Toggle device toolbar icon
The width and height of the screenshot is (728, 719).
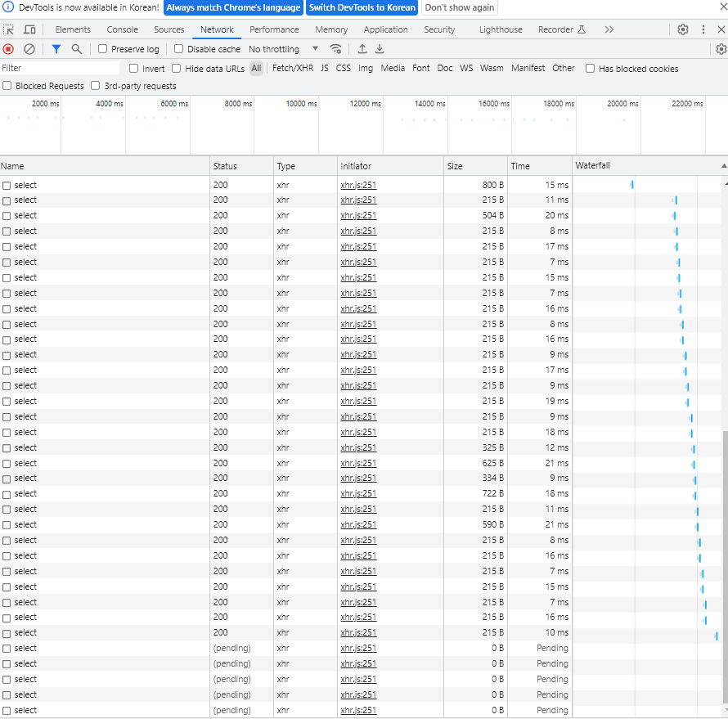(x=29, y=29)
